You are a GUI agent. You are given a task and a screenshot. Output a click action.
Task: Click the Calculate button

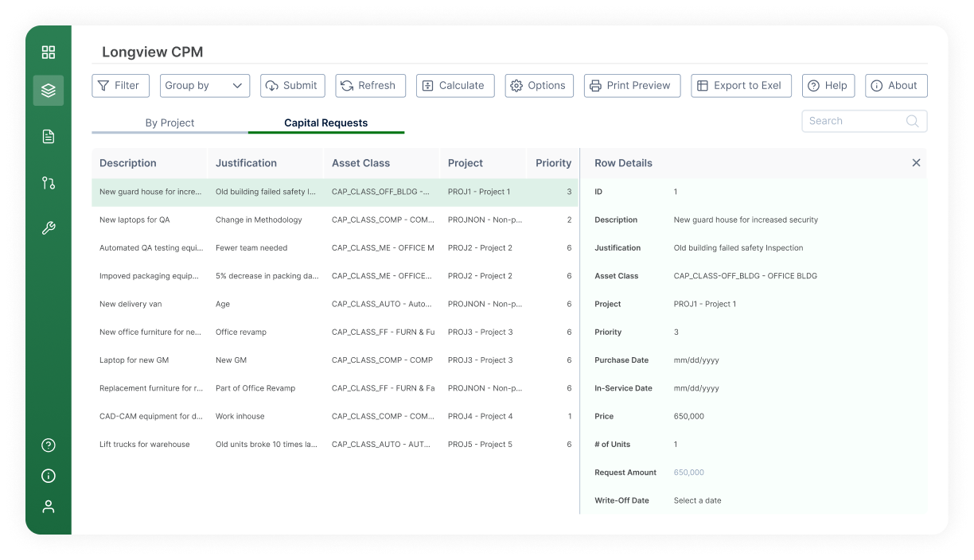(x=454, y=86)
